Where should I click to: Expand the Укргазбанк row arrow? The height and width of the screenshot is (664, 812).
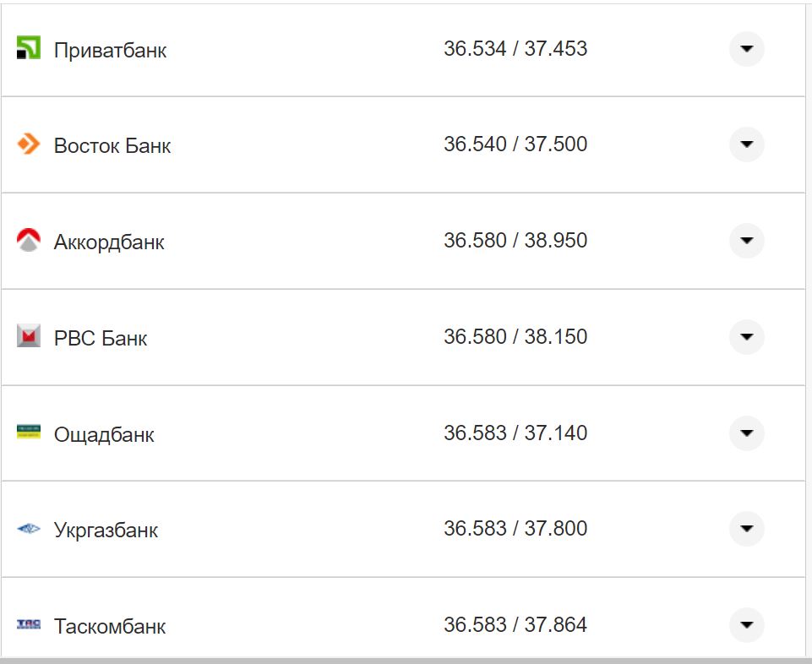click(746, 529)
